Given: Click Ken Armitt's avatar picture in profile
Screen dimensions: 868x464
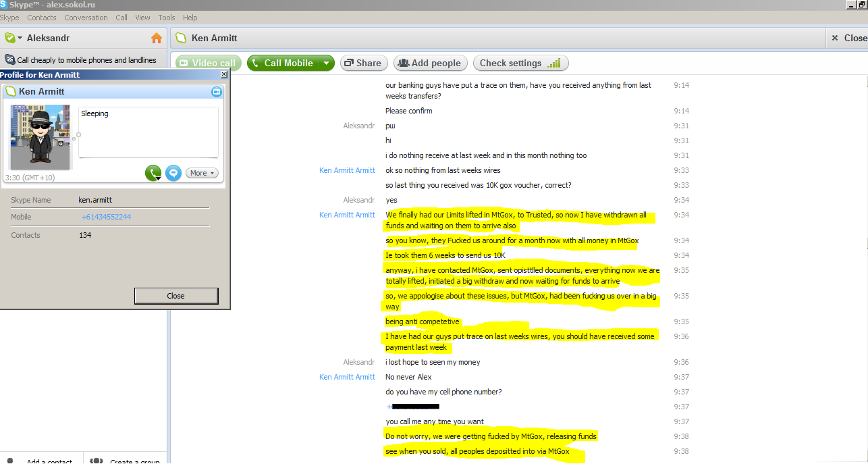Looking at the screenshot, I should pyautogui.click(x=40, y=137).
